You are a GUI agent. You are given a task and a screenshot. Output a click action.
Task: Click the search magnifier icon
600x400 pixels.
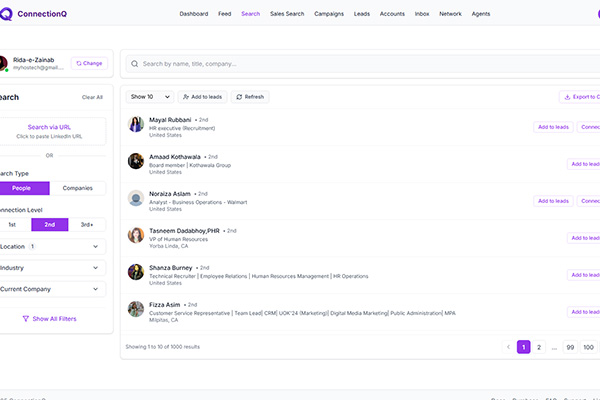[x=134, y=63]
